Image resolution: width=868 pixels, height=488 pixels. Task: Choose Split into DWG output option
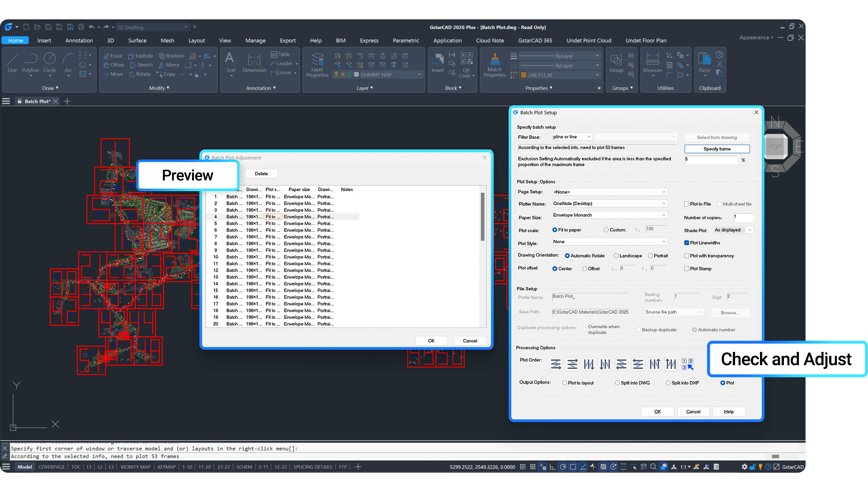(x=617, y=383)
